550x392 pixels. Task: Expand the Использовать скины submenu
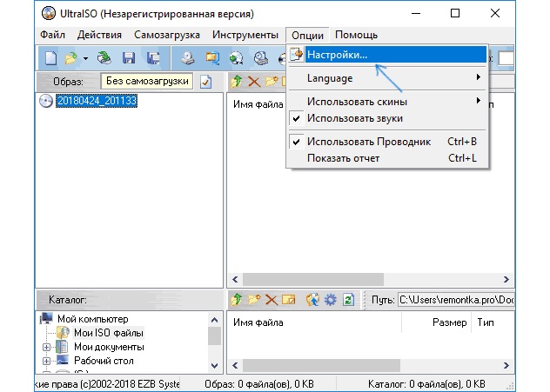click(x=387, y=102)
